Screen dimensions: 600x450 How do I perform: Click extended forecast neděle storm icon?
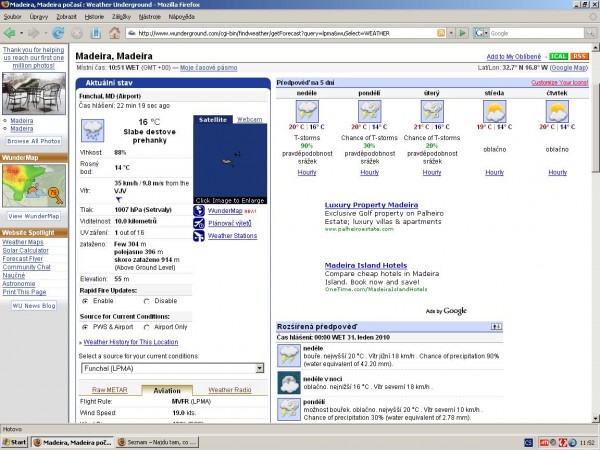coord(289,356)
